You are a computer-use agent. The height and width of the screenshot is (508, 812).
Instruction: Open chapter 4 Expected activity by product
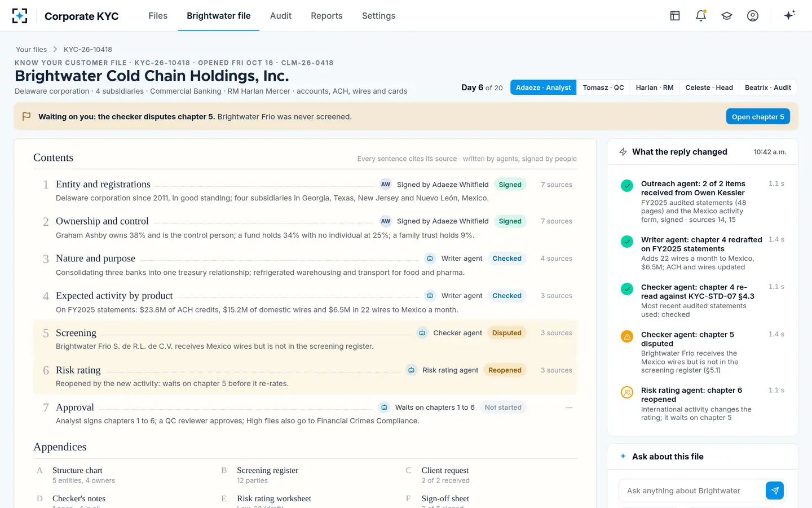tap(305, 302)
